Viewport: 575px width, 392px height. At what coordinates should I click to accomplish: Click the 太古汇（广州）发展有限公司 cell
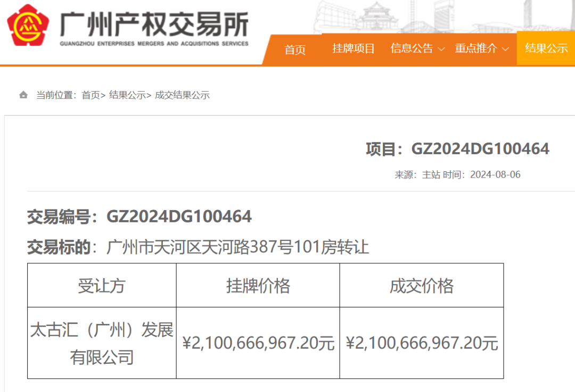(x=102, y=343)
